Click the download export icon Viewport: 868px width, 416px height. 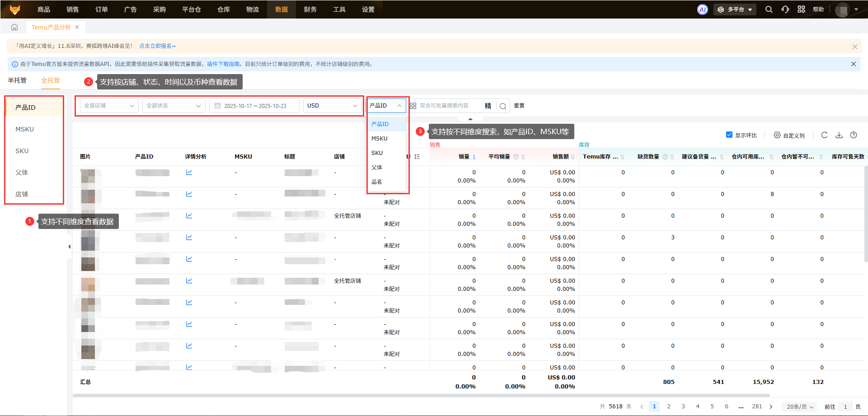[x=839, y=135]
